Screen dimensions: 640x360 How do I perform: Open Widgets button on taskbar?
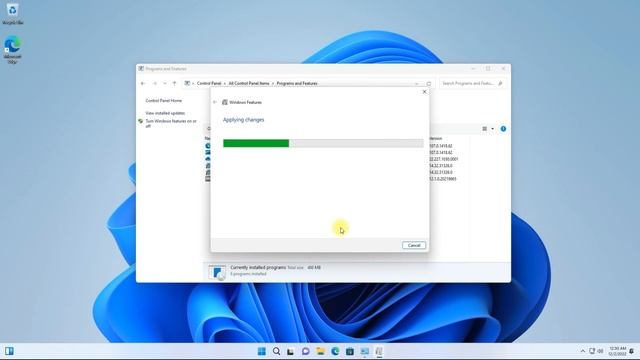click(9, 351)
